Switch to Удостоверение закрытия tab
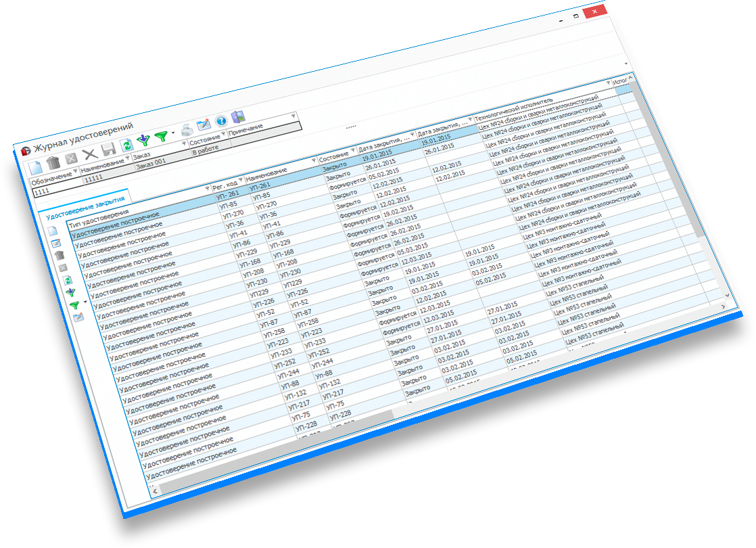756x548 pixels. click(85, 208)
